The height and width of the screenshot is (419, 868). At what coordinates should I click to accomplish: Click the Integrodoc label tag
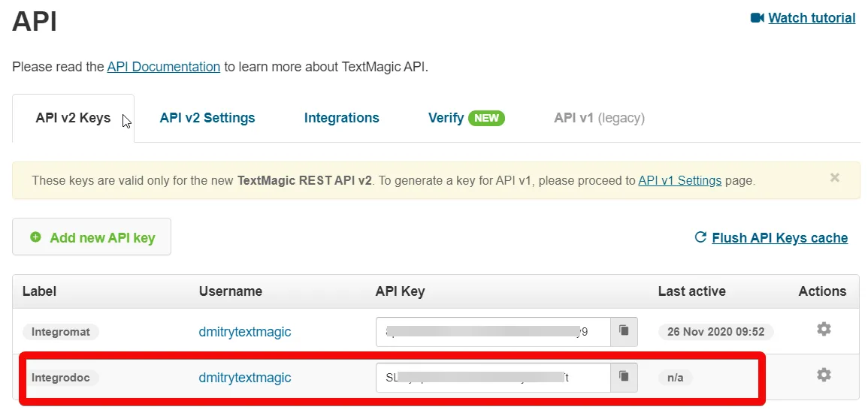pyautogui.click(x=60, y=378)
